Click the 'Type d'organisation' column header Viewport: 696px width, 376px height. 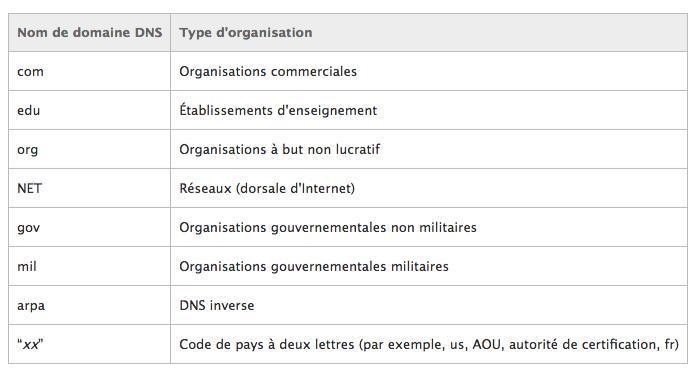pos(245,32)
